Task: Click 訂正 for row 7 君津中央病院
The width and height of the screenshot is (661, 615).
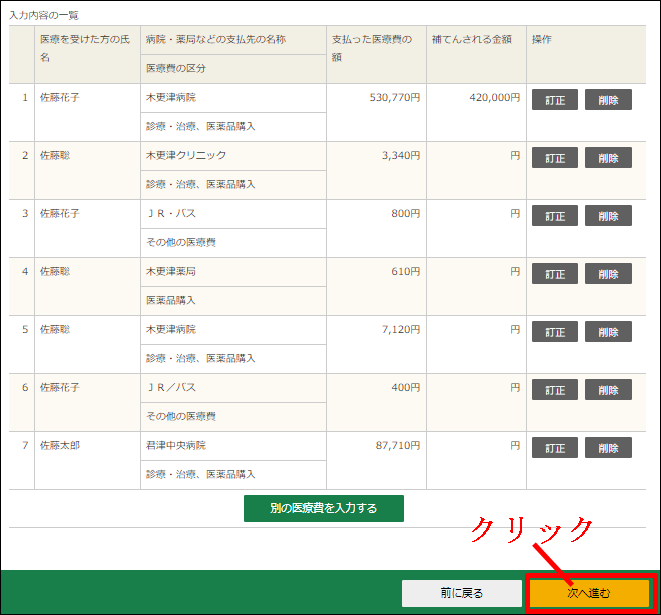Action: (x=554, y=448)
